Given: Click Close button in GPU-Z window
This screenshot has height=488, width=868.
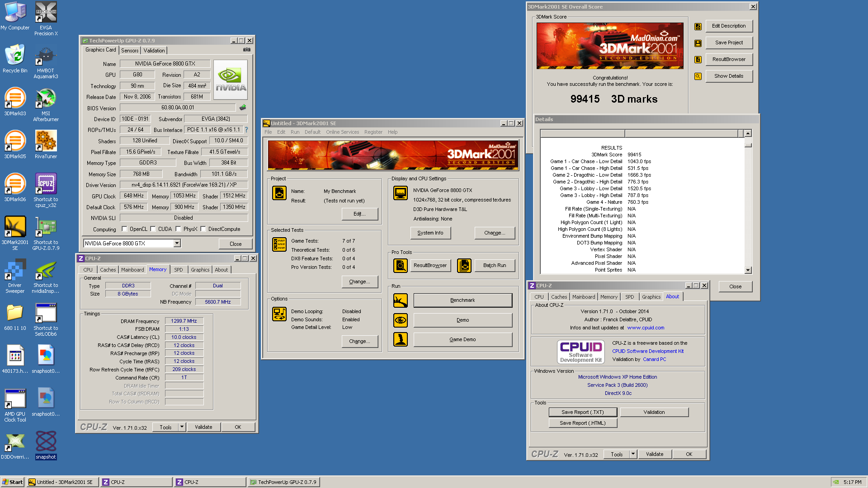Looking at the screenshot, I should [236, 244].
